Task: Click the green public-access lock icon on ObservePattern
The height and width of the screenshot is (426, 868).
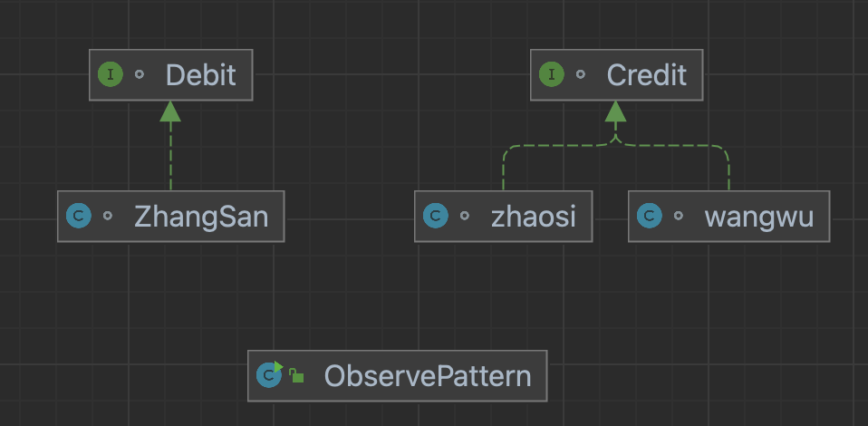Action: (x=296, y=375)
